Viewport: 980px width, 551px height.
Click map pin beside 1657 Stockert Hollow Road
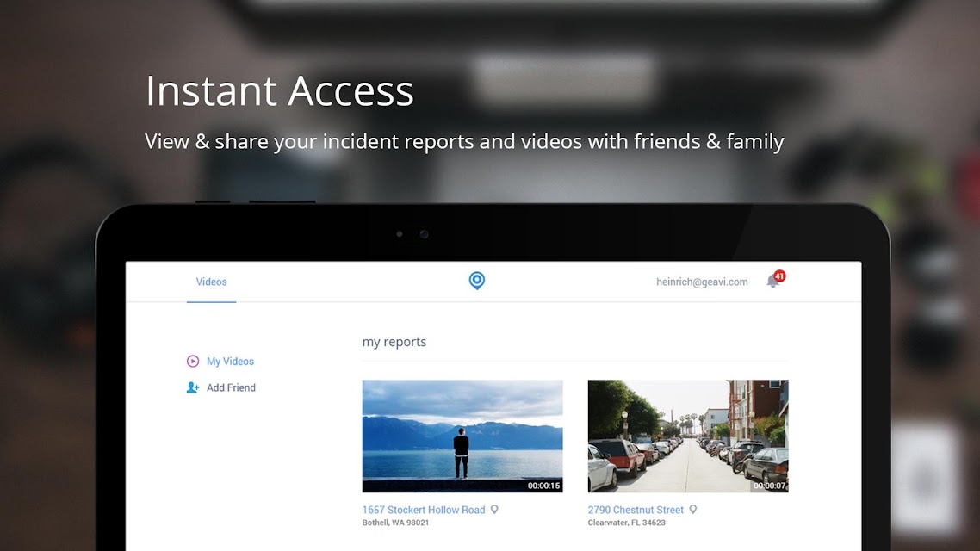coord(494,509)
